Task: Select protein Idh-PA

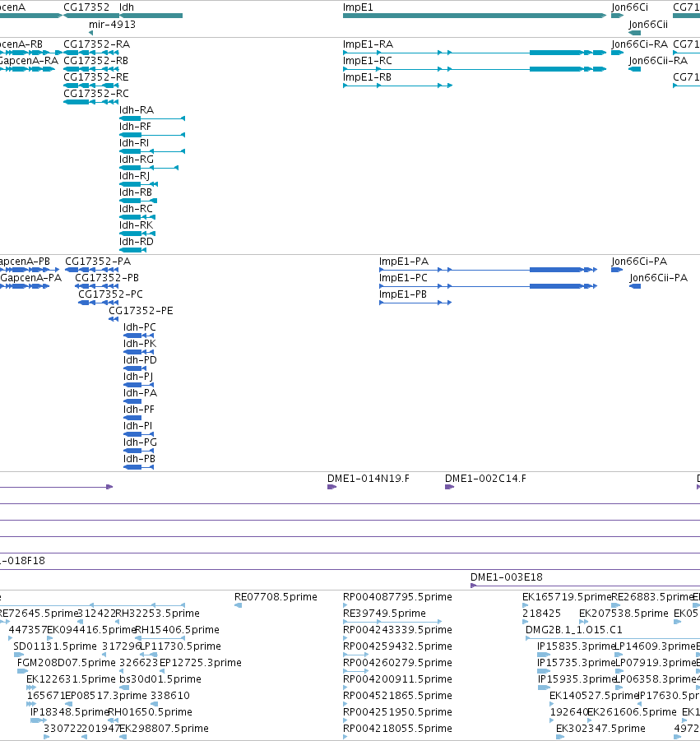Action: (x=140, y=393)
